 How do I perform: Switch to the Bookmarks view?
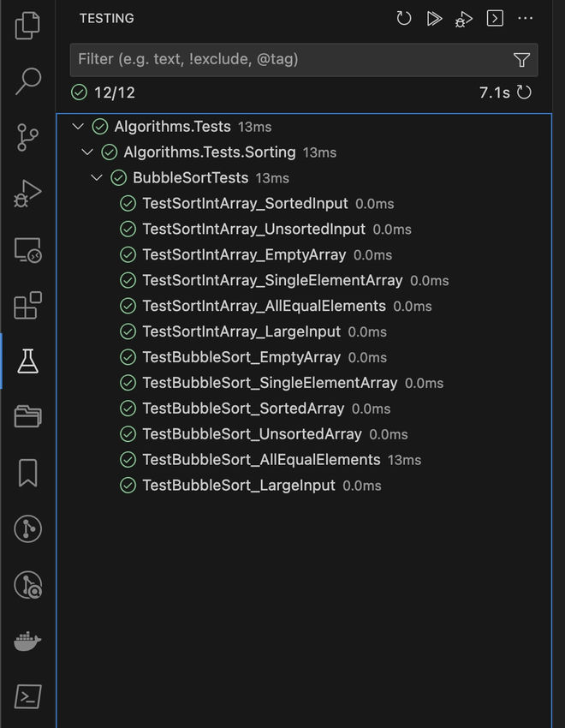point(27,473)
